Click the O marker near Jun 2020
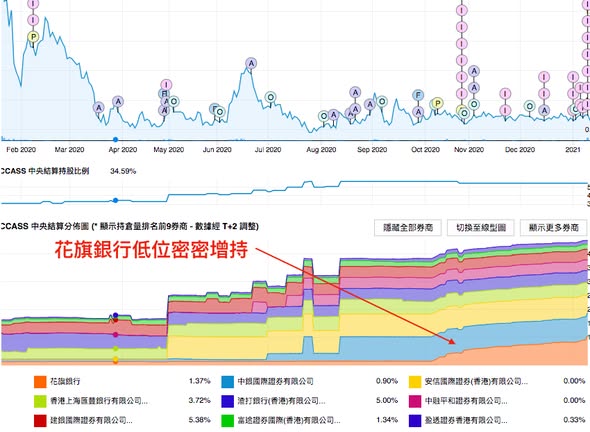The width and height of the screenshot is (590, 432). tap(220, 112)
